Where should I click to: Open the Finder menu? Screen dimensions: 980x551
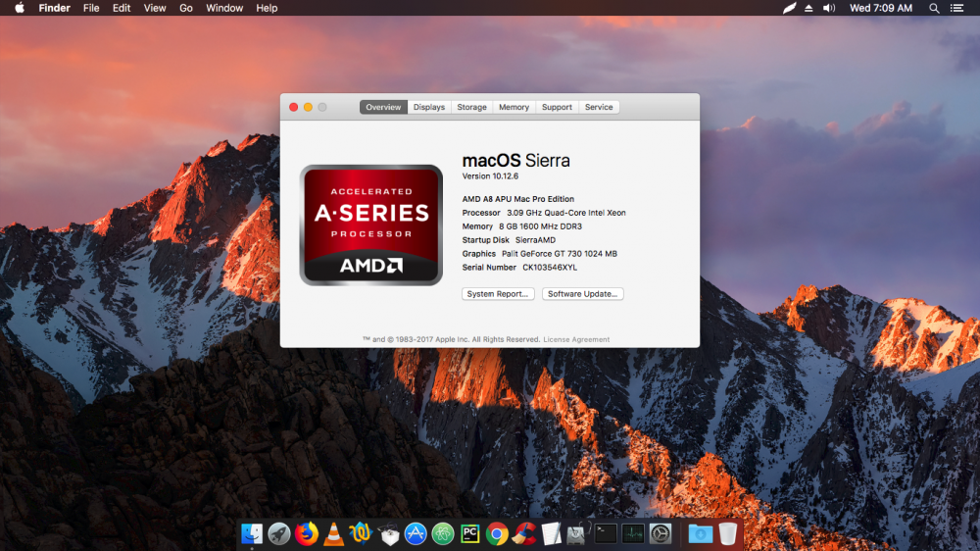coord(54,8)
